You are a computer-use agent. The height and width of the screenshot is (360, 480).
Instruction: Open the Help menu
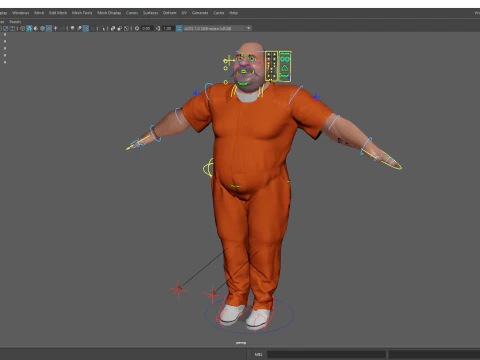pyautogui.click(x=233, y=13)
